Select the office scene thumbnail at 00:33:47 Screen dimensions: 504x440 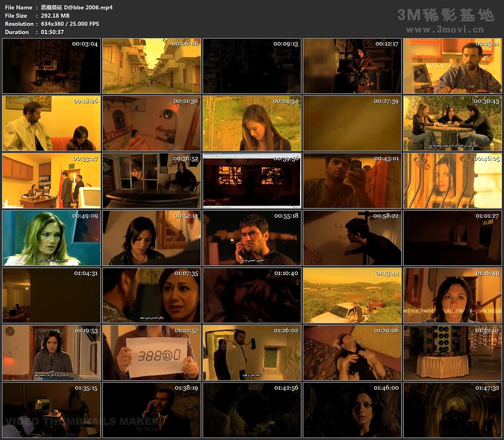[x=51, y=180]
